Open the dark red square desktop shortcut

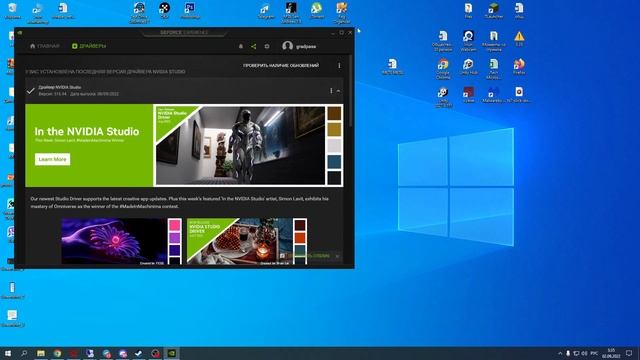(x=469, y=94)
